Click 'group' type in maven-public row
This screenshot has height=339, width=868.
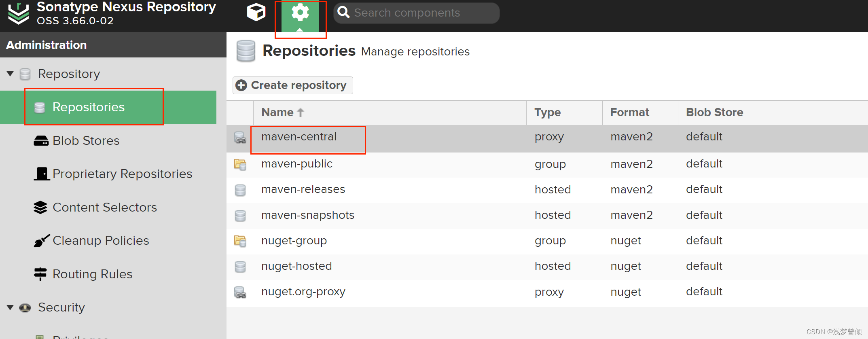pyautogui.click(x=550, y=164)
